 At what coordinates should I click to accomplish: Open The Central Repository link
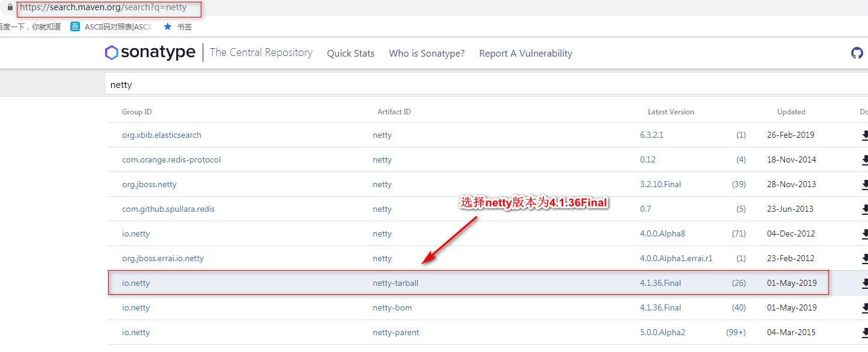(261, 52)
